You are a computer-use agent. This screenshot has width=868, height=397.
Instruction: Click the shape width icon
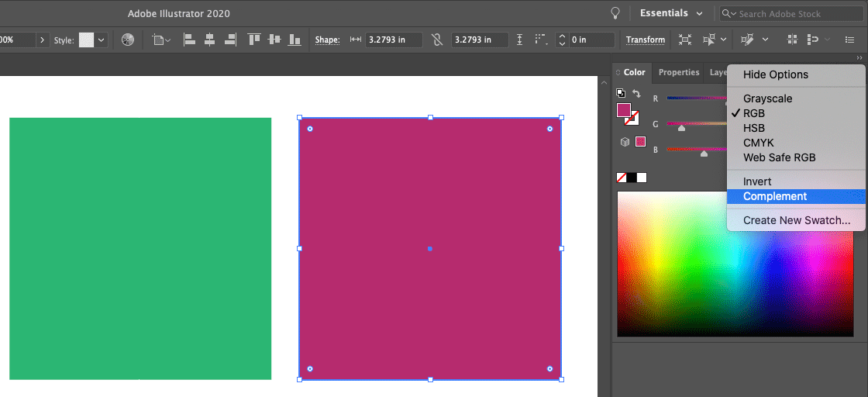click(x=356, y=40)
